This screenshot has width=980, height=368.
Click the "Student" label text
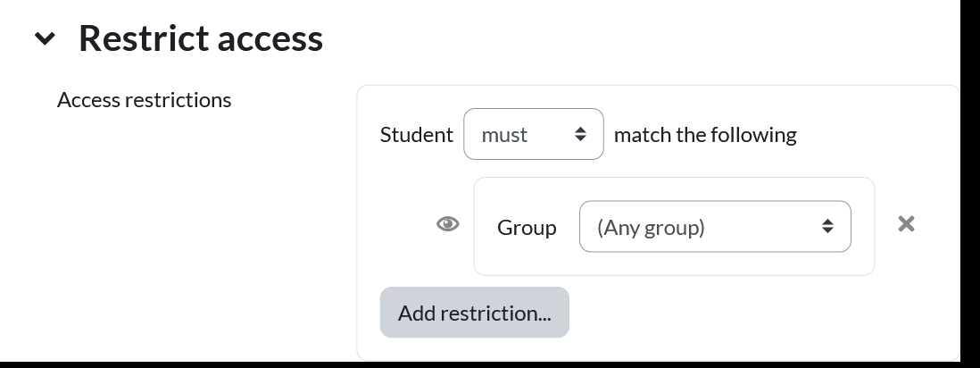click(x=417, y=135)
